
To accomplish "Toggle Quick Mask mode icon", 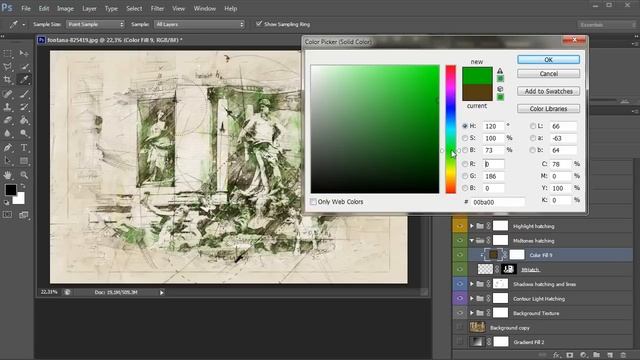I will point(7,215).
